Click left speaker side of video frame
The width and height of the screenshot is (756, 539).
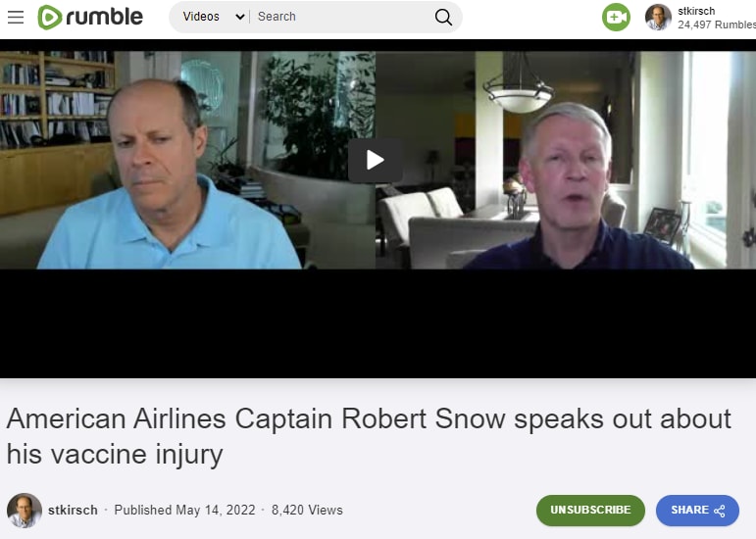(187, 160)
